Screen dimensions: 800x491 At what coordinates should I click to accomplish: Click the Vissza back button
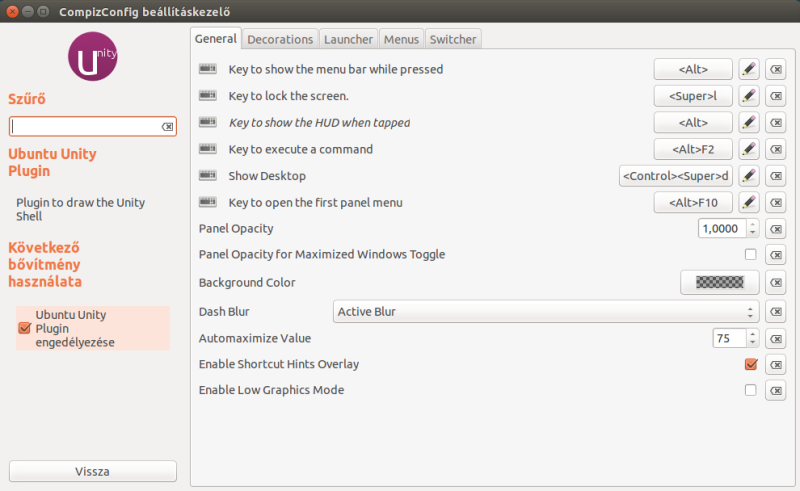(93, 471)
